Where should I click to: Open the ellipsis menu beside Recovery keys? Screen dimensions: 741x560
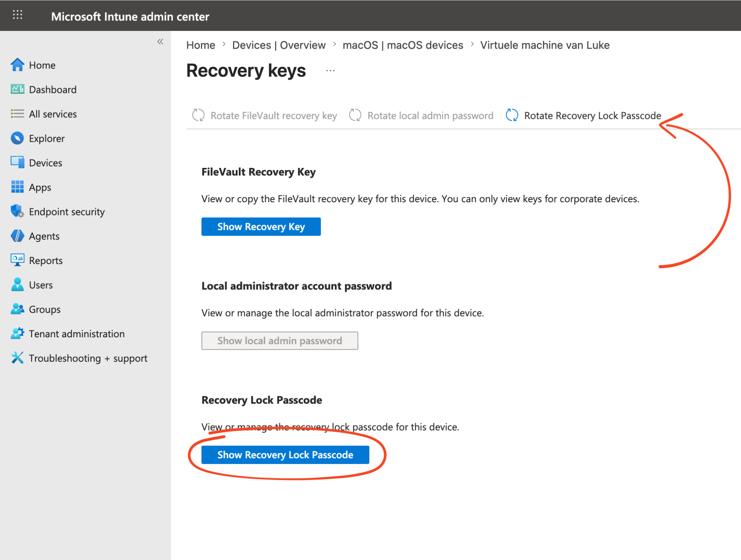[330, 71]
